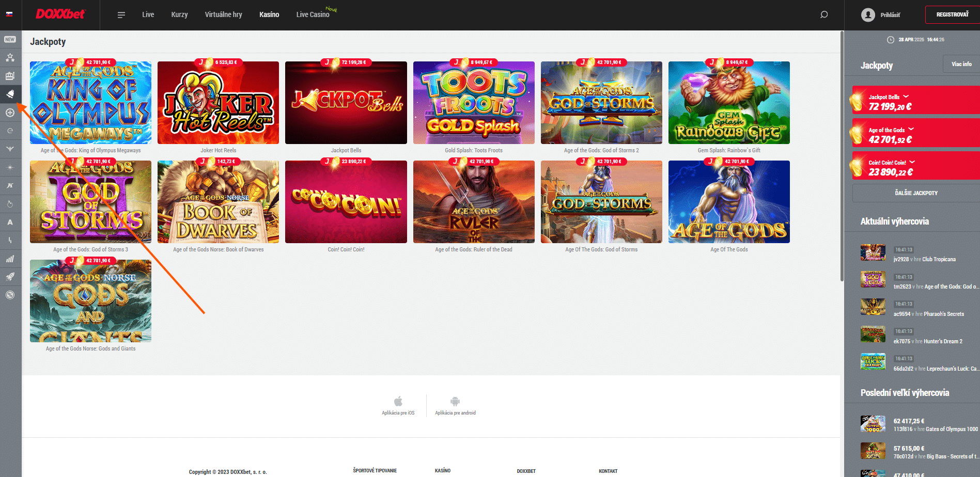Open Gold Splash: Toots Froots game
The height and width of the screenshot is (477, 980).
click(x=474, y=103)
